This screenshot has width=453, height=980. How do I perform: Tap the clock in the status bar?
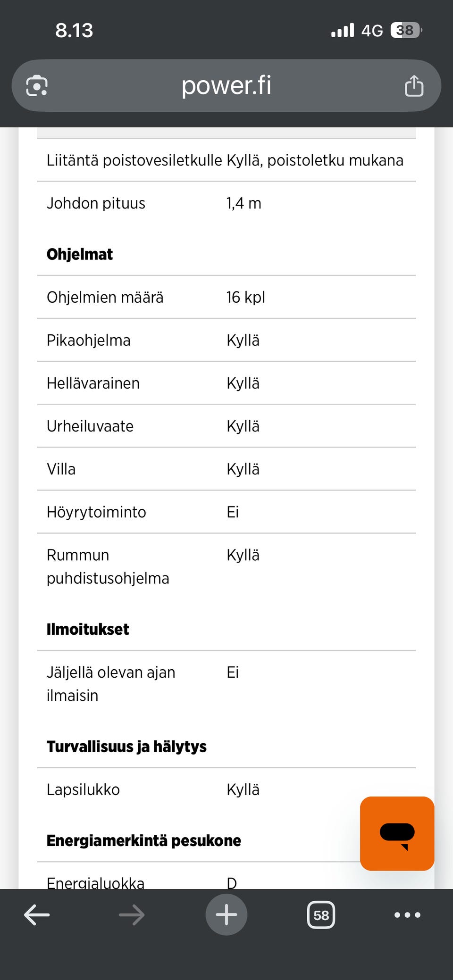pyautogui.click(x=75, y=30)
